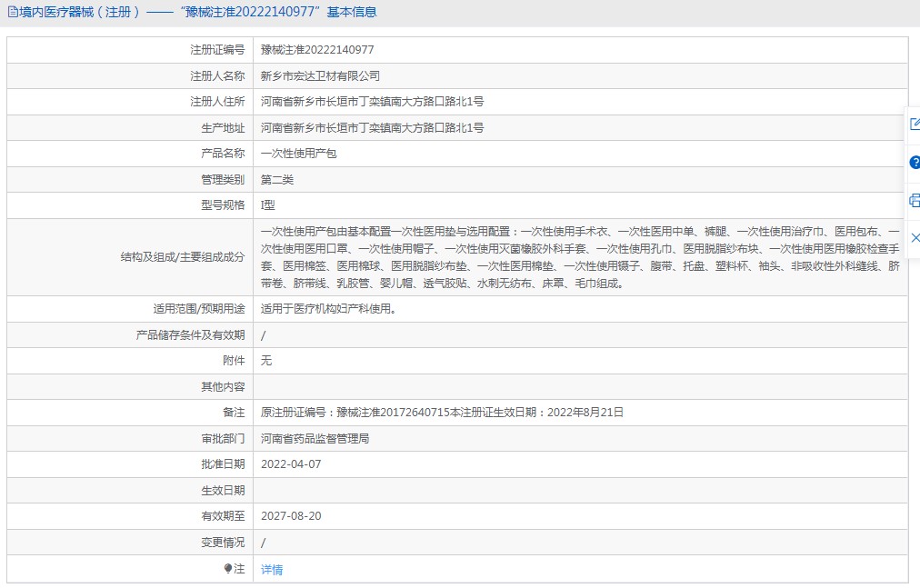
Task: Select the 无 value in 附件 row
Action: 265,360
